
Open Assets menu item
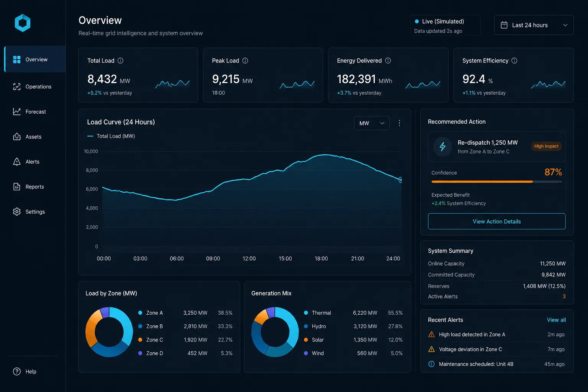tap(35, 137)
